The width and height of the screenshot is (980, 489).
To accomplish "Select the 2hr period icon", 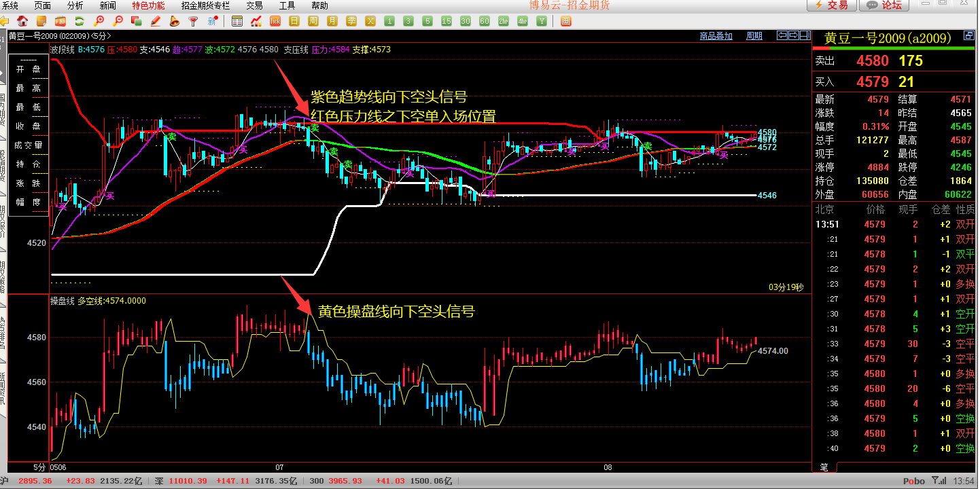I will pos(504,21).
